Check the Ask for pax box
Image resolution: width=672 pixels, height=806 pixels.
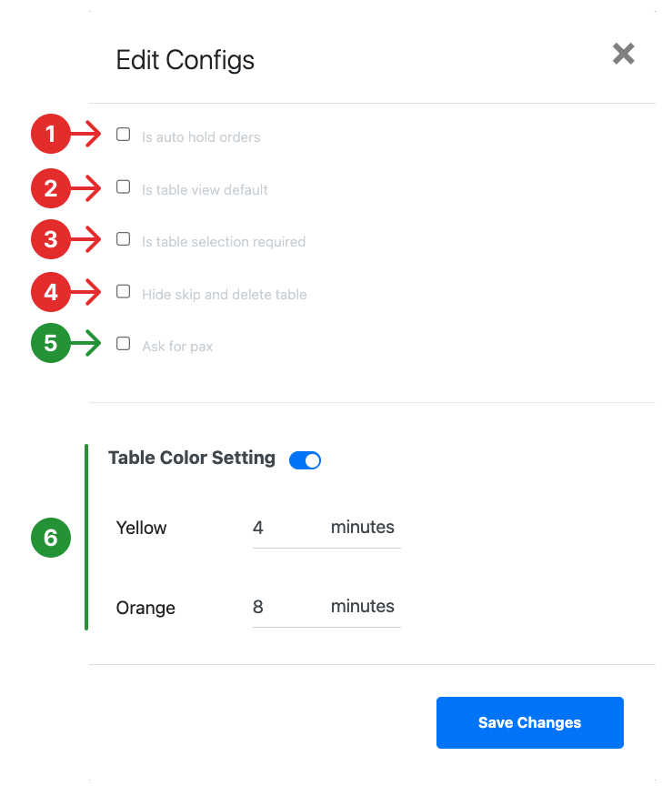tap(124, 343)
